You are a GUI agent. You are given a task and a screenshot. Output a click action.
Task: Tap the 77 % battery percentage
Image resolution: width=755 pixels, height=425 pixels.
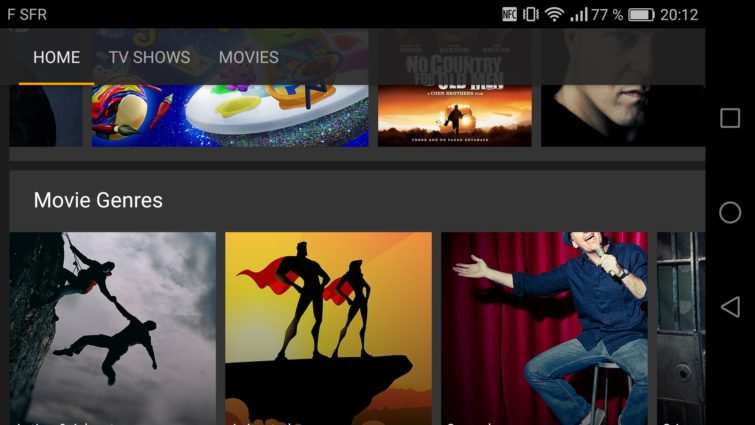click(x=607, y=15)
